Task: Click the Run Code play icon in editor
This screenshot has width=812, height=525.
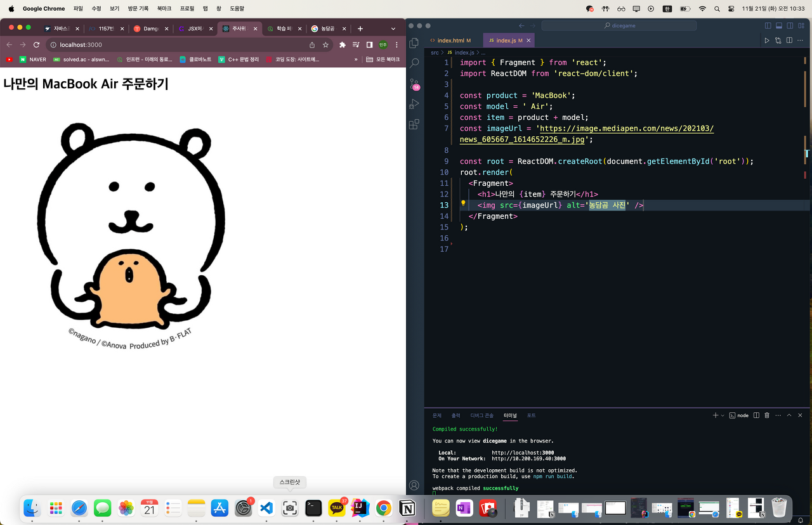Action: point(767,41)
